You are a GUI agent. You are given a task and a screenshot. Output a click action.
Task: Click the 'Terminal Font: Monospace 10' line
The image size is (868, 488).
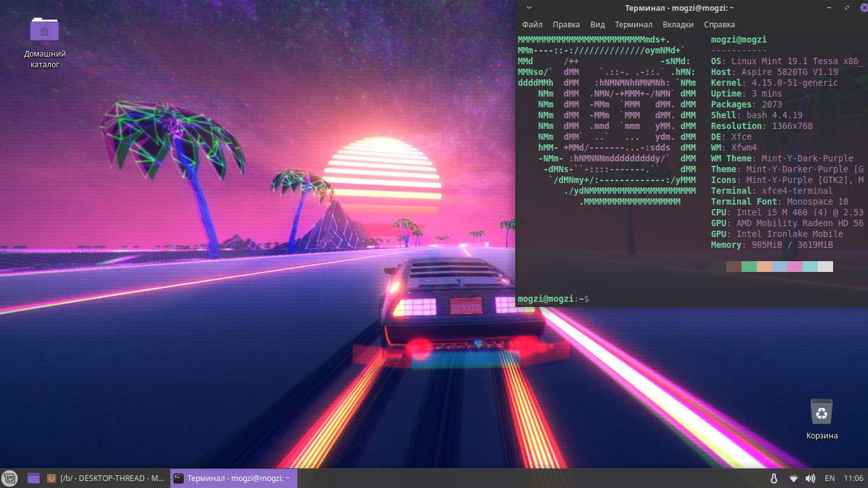780,202
